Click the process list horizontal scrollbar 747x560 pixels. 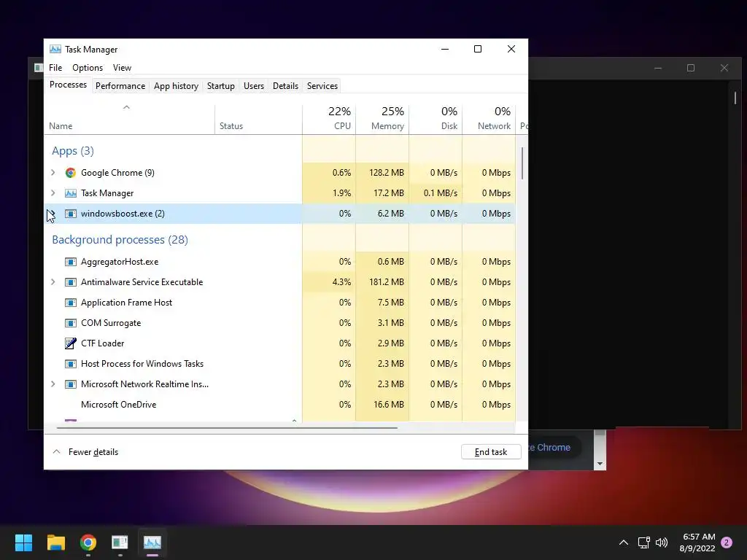(227, 428)
